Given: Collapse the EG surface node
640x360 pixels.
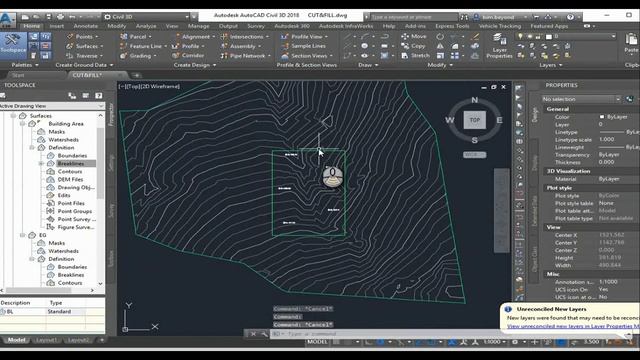Looking at the screenshot, I should (23, 235).
